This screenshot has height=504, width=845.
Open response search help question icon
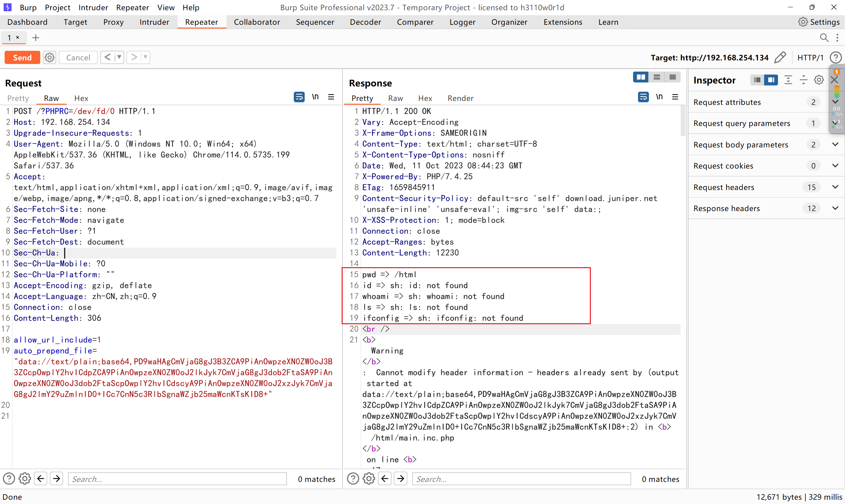click(353, 479)
